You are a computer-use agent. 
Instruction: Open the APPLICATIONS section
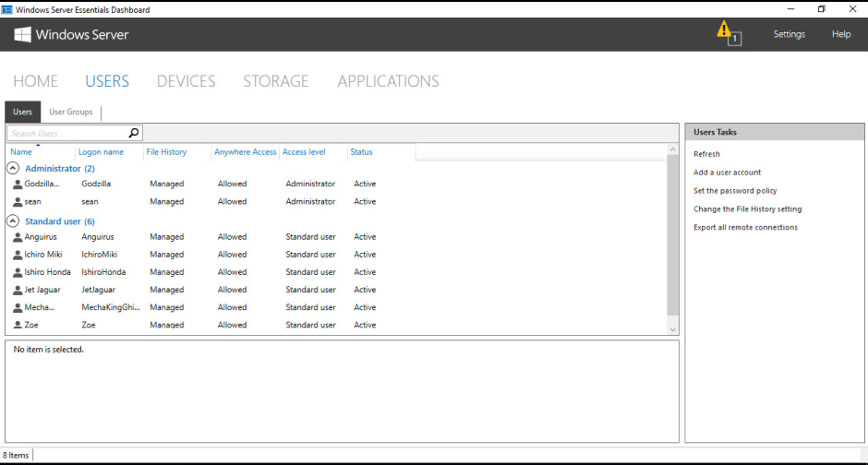tap(388, 81)
